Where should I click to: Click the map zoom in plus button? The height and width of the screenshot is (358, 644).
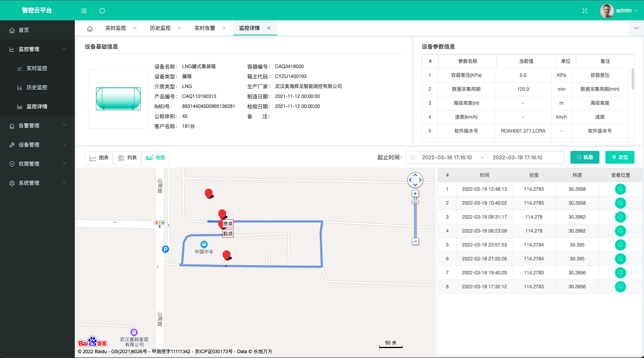coord(415,194)
